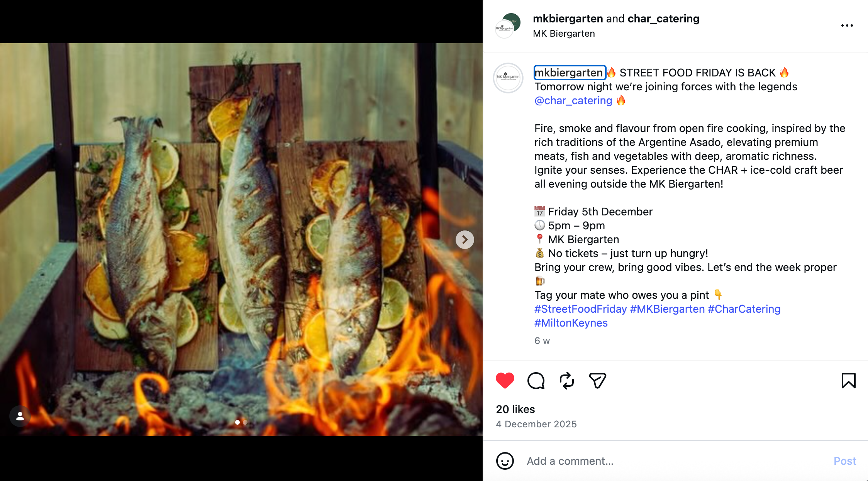The height and width of the screenshot is (481, 868).
Task: View who liked via 20 likes
Action: 515,409
